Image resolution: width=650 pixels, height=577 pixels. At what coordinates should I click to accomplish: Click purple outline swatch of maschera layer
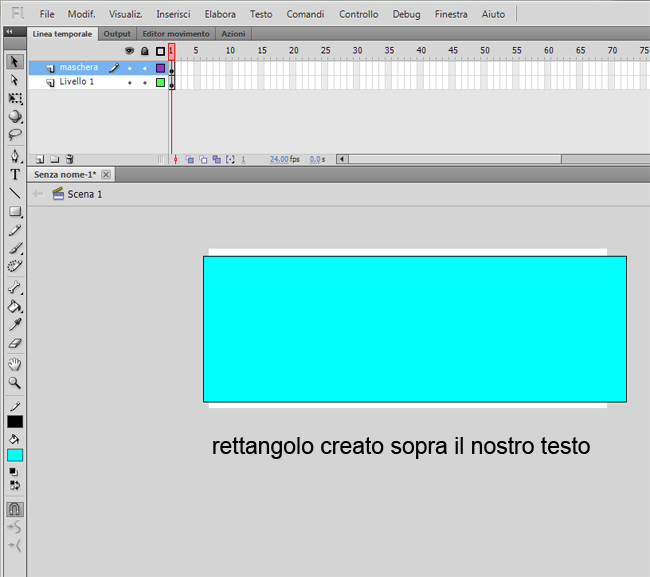pos(160,68)
